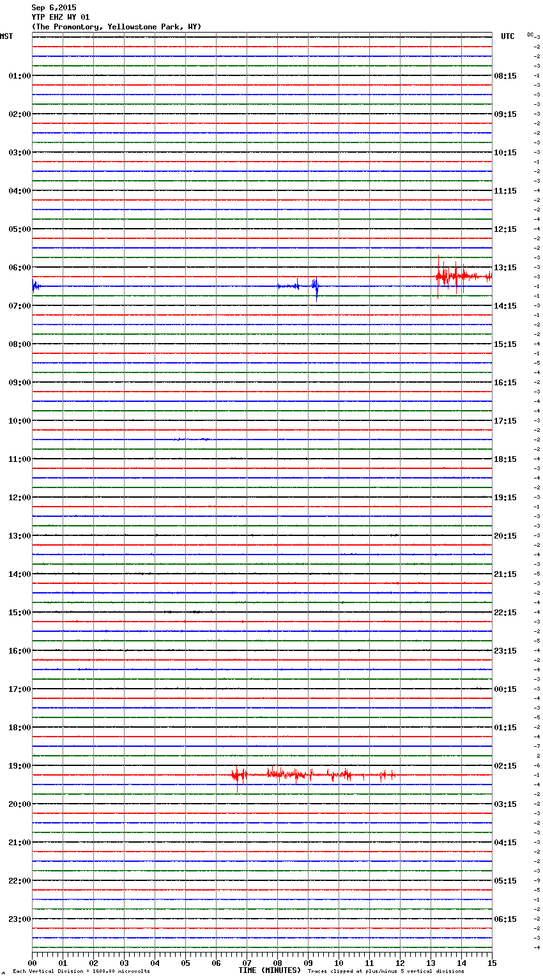Select the 17:00 MST row label
543x980 pixels.
(x=19, y=689)
